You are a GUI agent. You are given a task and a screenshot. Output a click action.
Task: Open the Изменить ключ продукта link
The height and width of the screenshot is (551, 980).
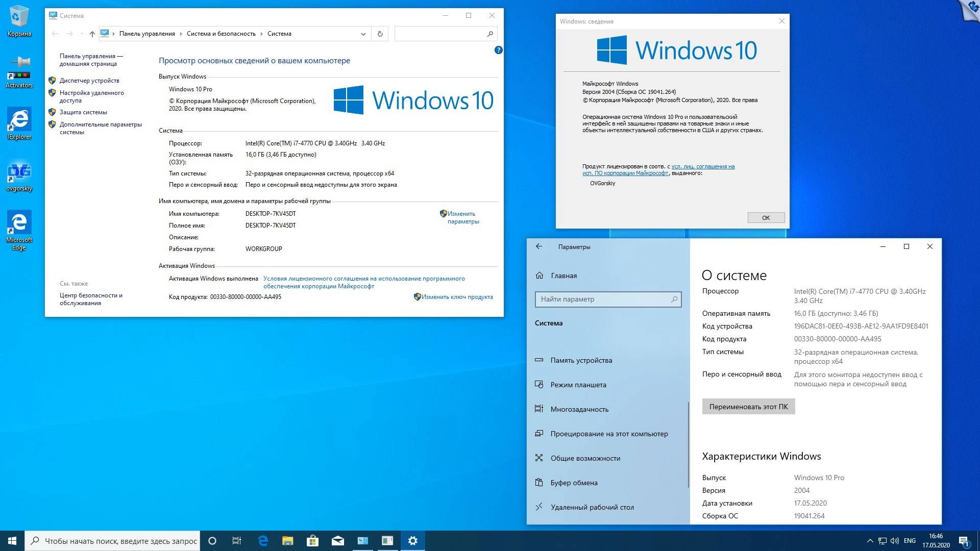point(457,296)
